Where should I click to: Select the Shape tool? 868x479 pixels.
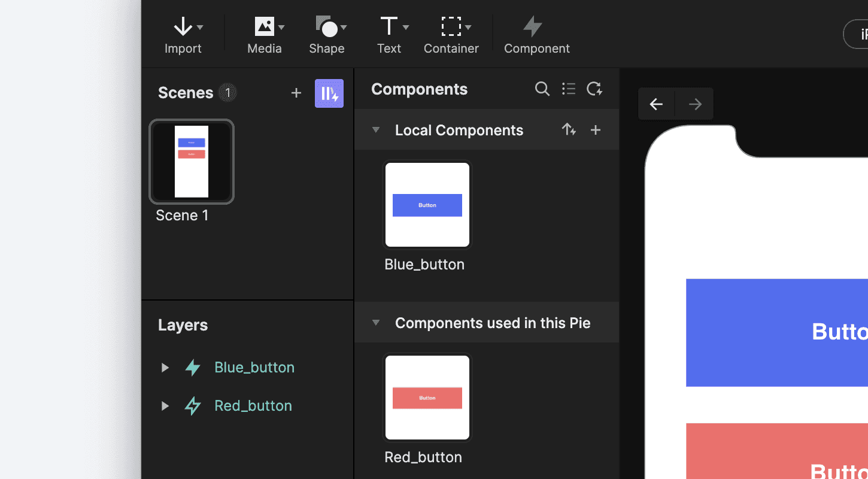326,33
